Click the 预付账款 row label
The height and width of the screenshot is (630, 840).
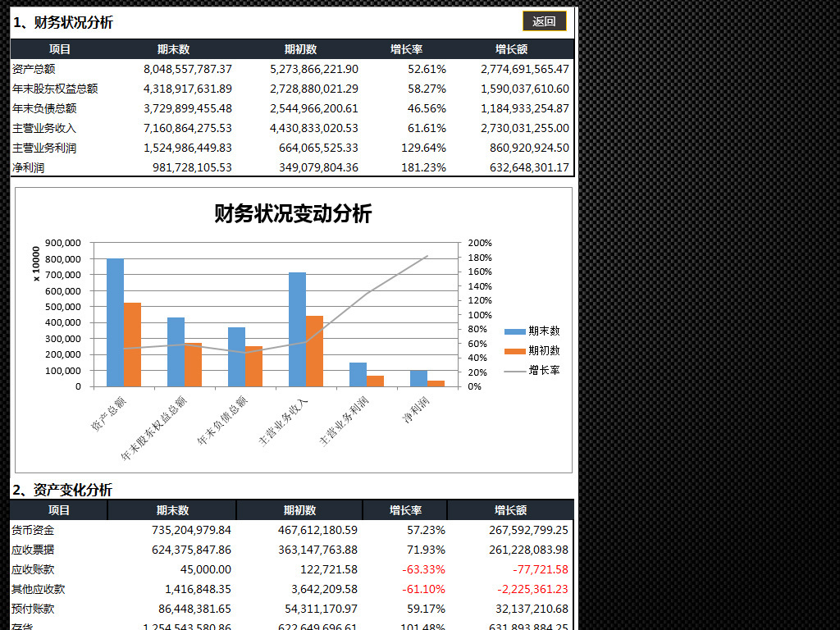pos(33,609)
